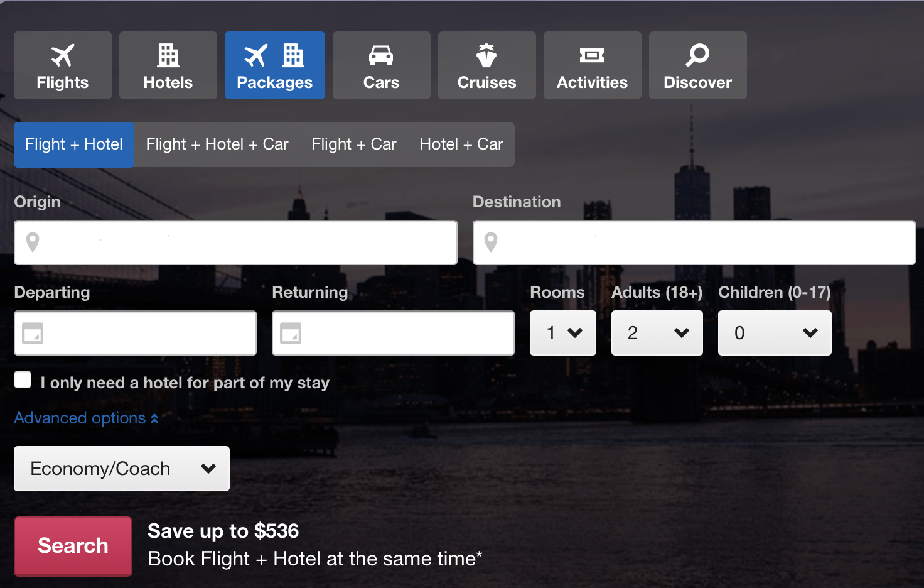Open the Rooms dropdown
The width and height of the screenshot is (924, 588).
coord(563,333)
